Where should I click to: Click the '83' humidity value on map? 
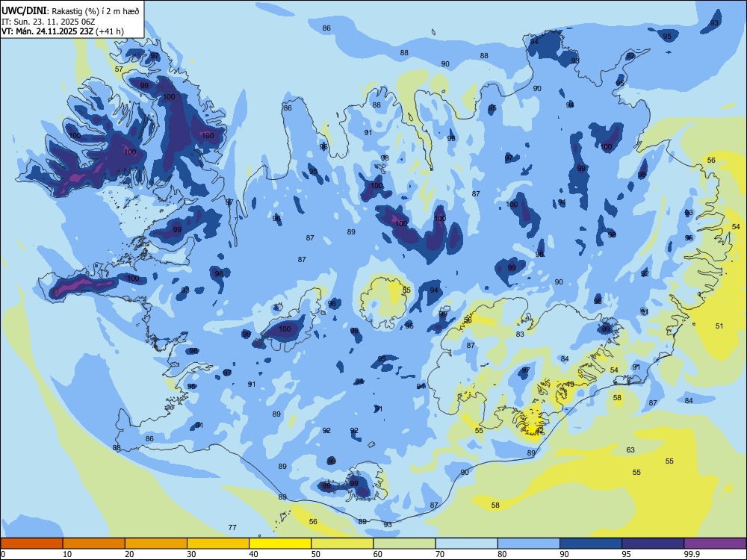520,335
